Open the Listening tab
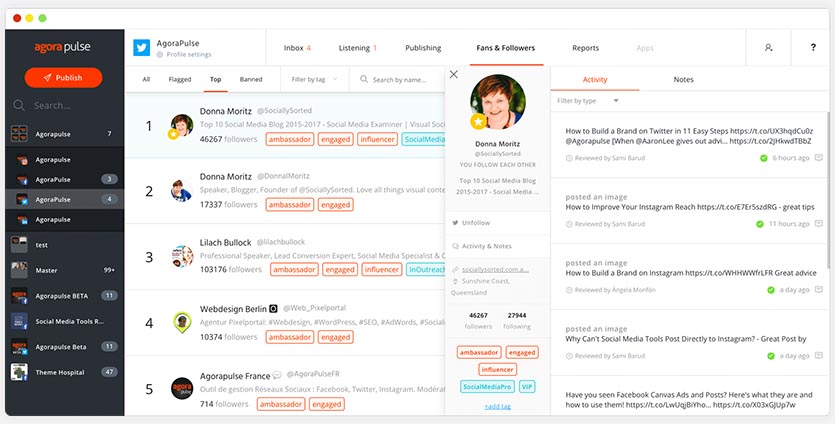 click(x=358, y=48)
